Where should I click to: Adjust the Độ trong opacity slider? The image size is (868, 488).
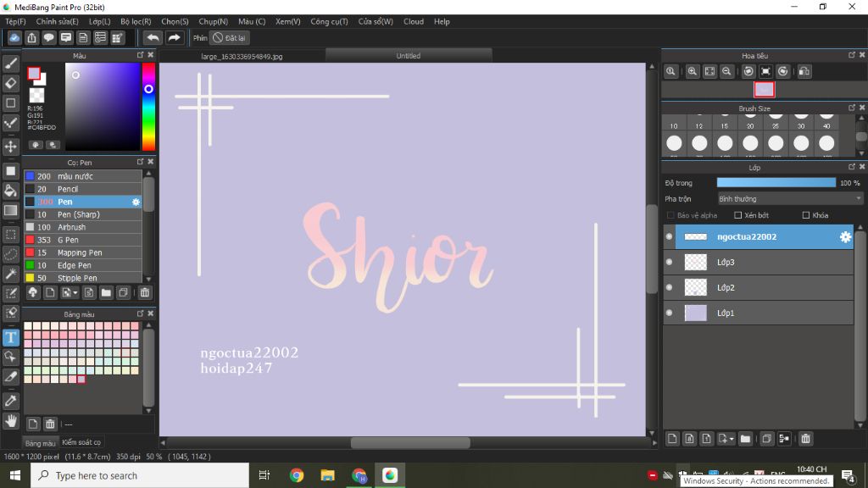(776, 183)
